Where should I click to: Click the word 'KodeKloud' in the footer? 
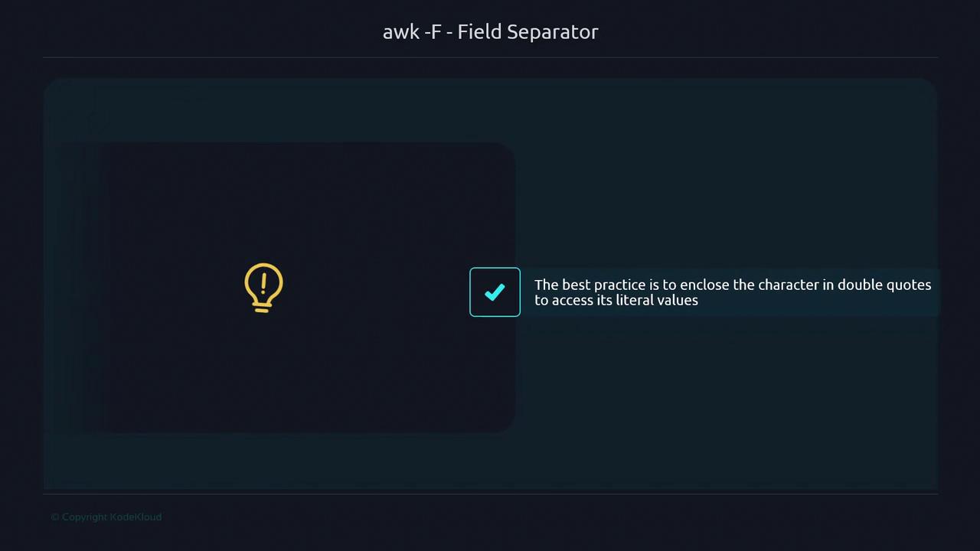136,517
